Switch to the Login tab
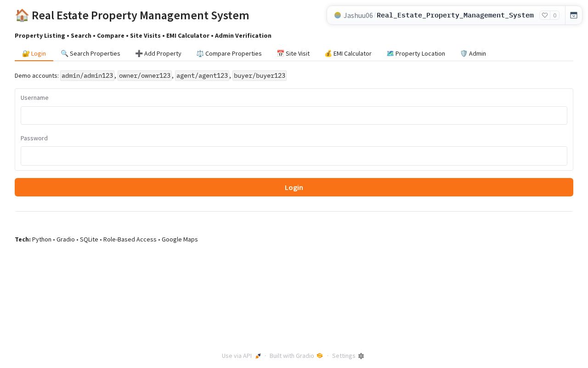 (34, 53)
